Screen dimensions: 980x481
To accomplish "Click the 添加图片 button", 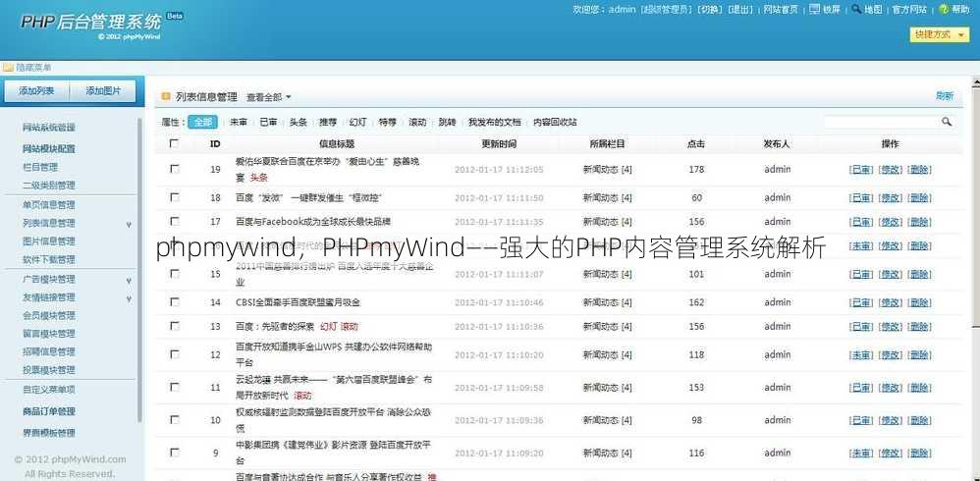I will click(x=103, y=91).
